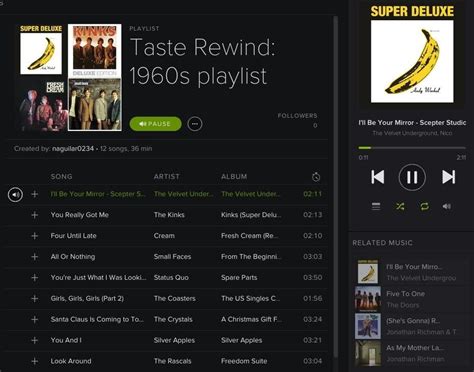Sort by SONG column header

(x=61, y=177)
